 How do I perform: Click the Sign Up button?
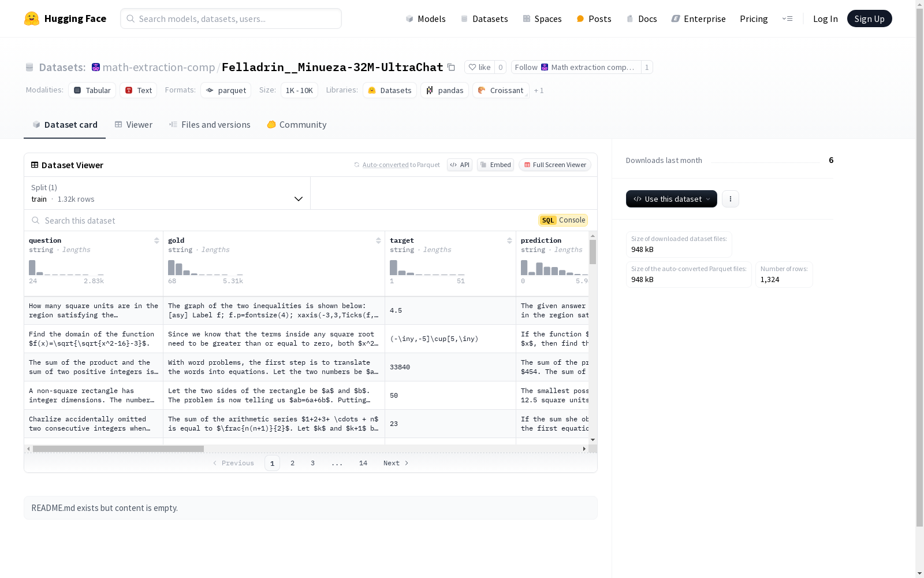coord(869,18)
